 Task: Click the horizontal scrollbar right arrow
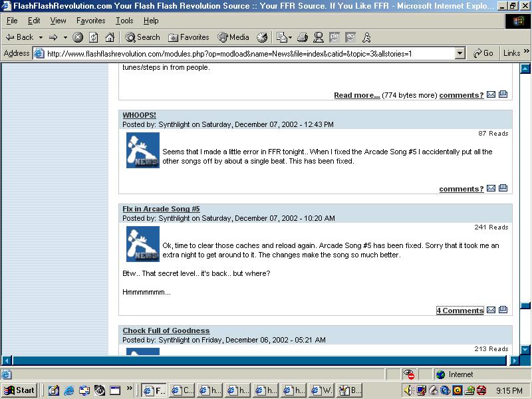[x=514, y=360]
